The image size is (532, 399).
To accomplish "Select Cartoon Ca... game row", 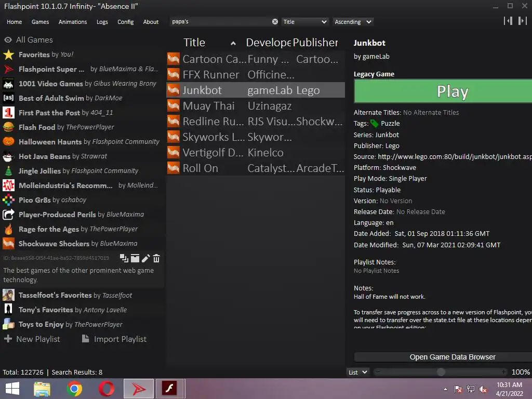I will [256, 59].
